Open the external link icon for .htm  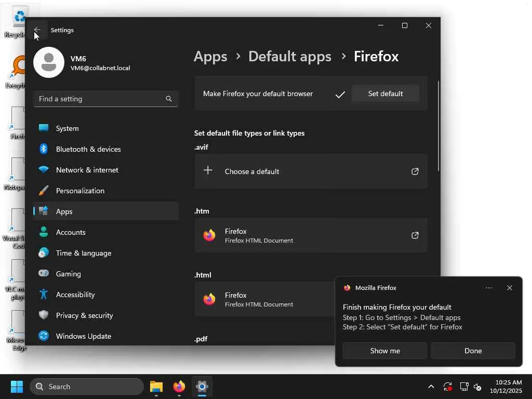click(x=415, y=235)
